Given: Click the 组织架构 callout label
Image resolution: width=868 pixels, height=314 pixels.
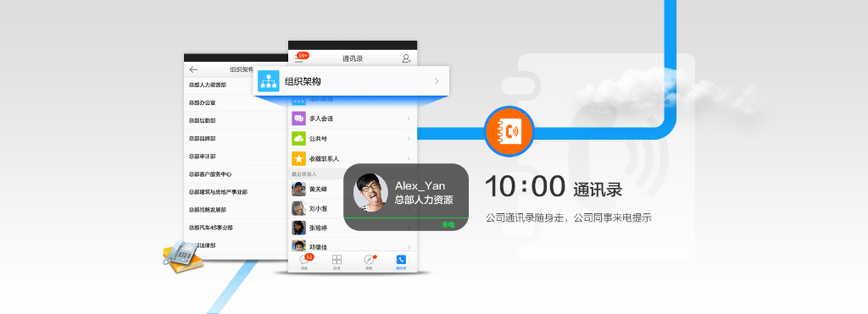Looking at the screenshot, I should click(303, 82).
